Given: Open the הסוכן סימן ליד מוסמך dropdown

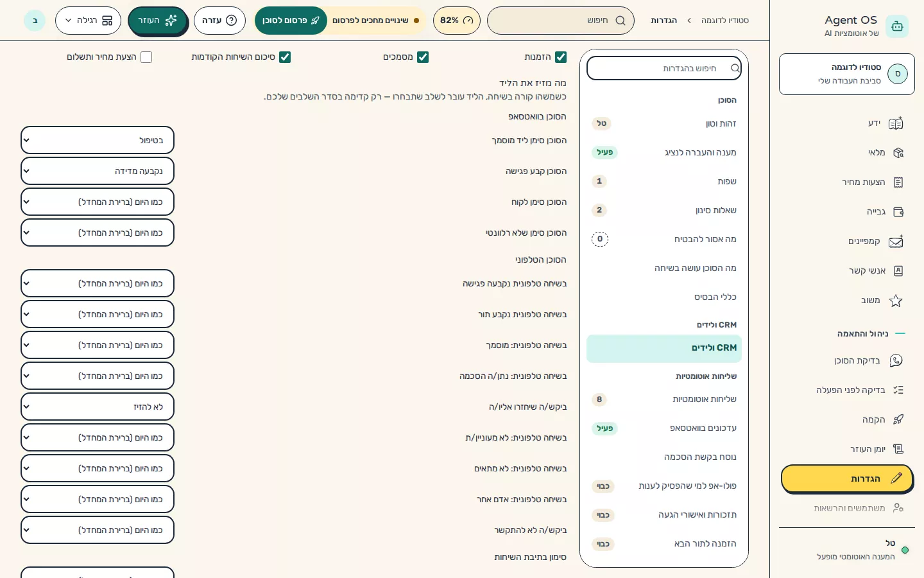Looking at the screenshot, I should coord(98,140).
